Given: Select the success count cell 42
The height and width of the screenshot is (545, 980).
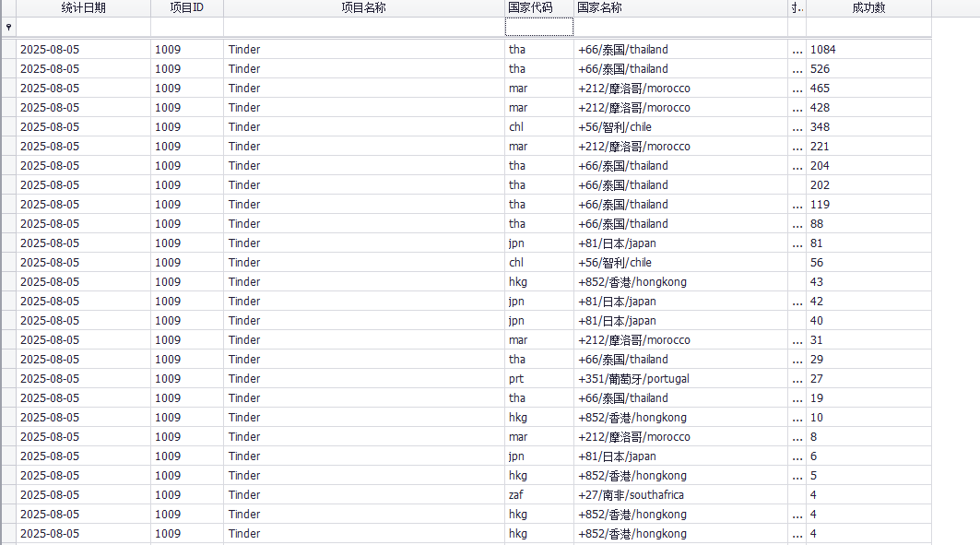Looking at the screenshot, I should pyautogui.click(x=868, y=302).
